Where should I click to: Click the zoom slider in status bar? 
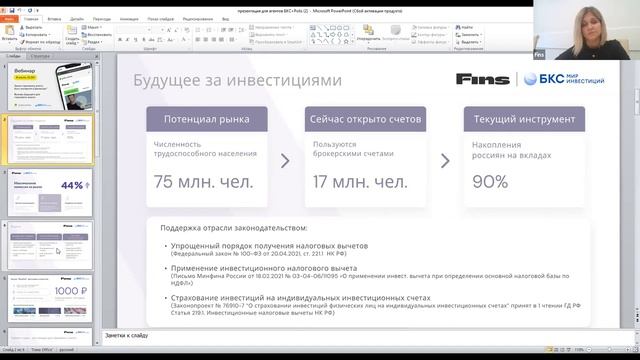pos(609,349)
